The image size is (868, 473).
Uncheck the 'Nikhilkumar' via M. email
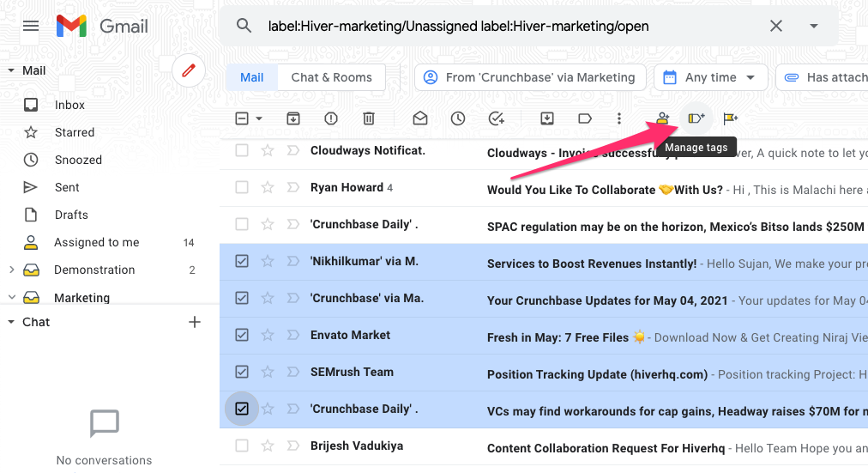(x=242, y=261)
